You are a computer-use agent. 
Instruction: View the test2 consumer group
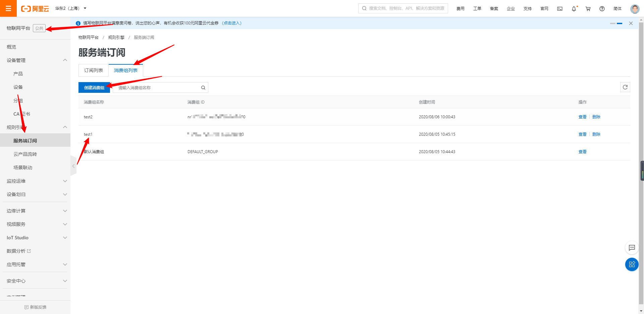click(x=583, y=117)
